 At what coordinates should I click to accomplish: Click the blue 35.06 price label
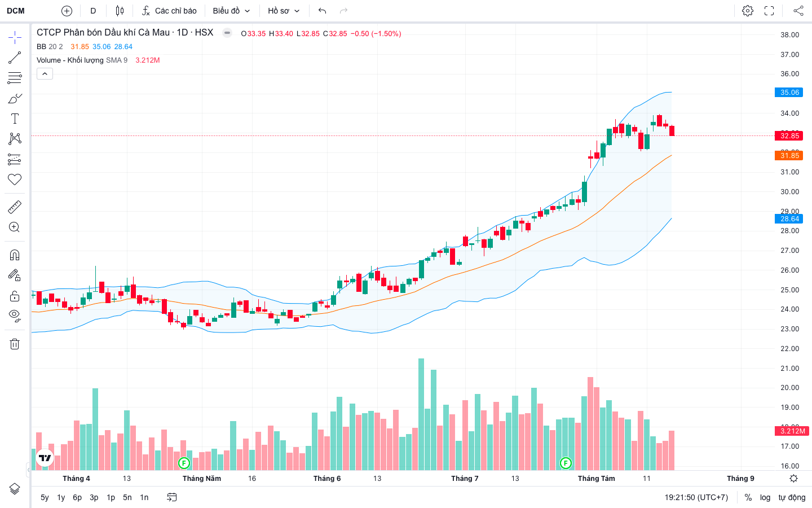click(x=789, y=93)
